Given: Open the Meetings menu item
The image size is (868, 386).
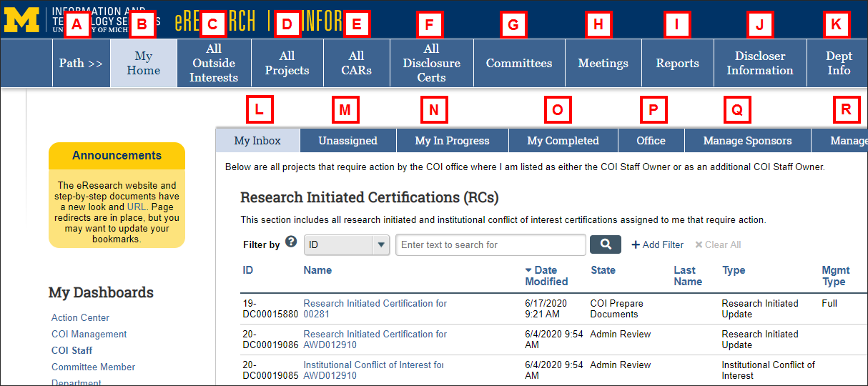Looking at the screenshot, I should pos(603,63).
